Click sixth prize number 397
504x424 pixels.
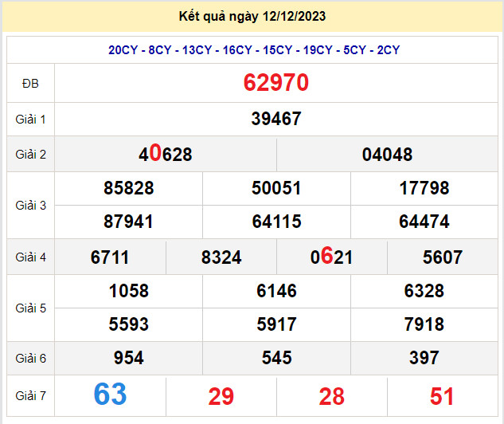[424, 358]
